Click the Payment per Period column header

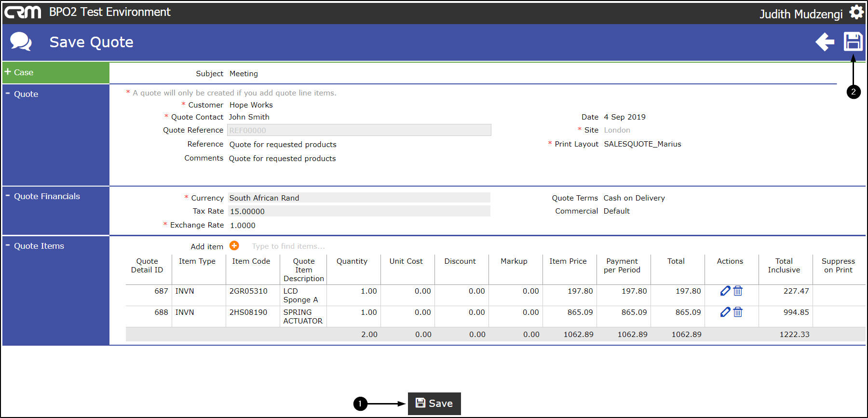(x=622, y=266)
